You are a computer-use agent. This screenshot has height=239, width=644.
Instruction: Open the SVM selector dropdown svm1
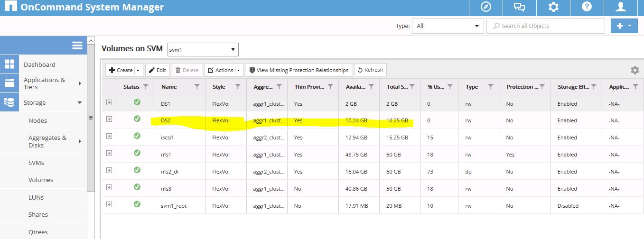203,49
